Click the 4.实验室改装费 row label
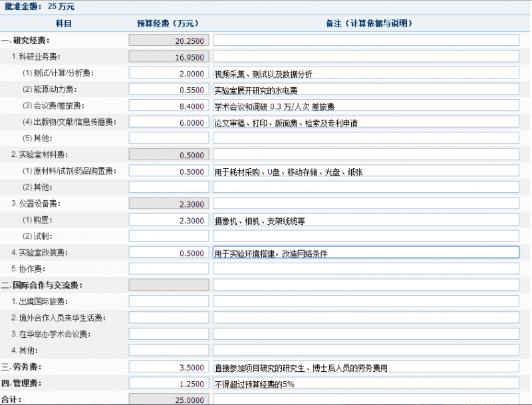 click(40, 253)
